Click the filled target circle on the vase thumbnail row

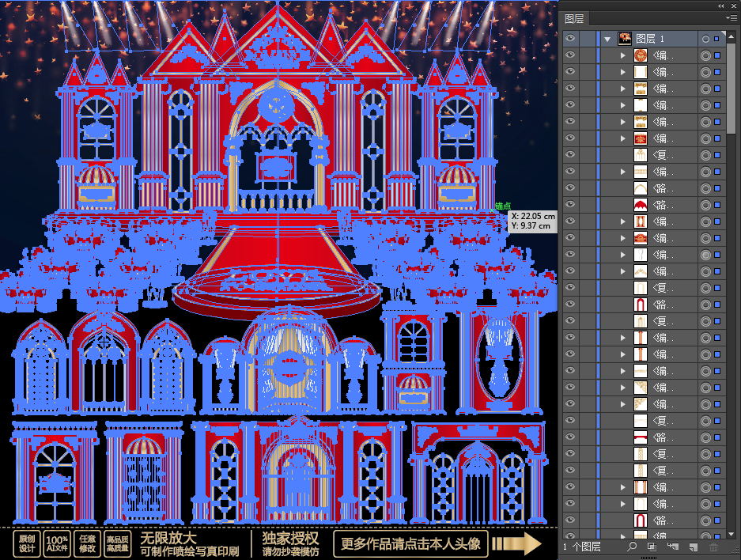tap(705, 255)
